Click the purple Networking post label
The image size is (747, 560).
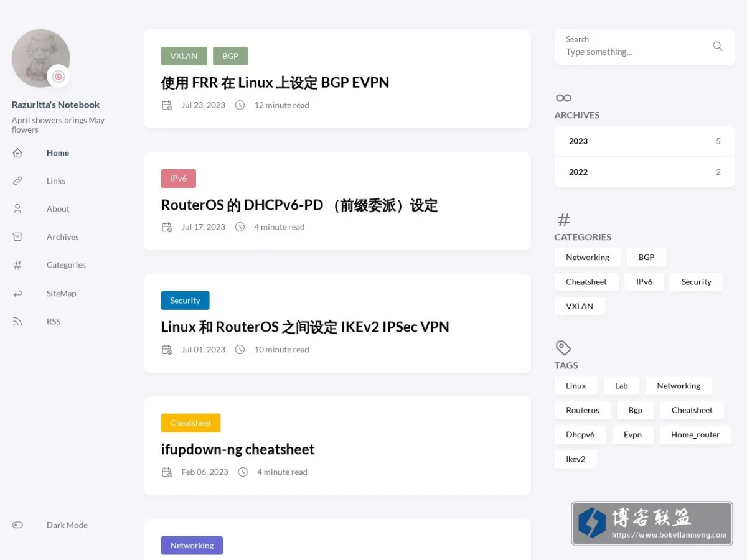point(192,546)
